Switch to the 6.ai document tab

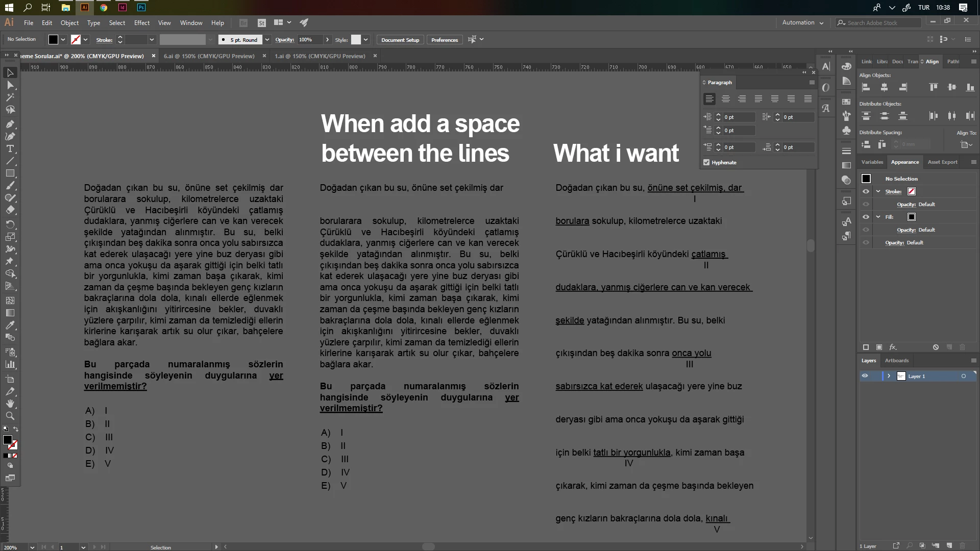(x=209, y=56)
